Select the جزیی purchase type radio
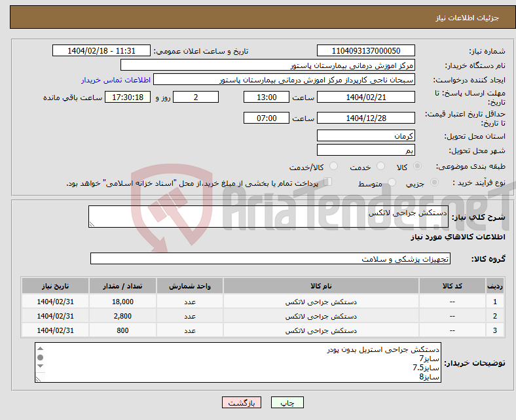This screenshot has height=420, width=516. pos(434,183)
